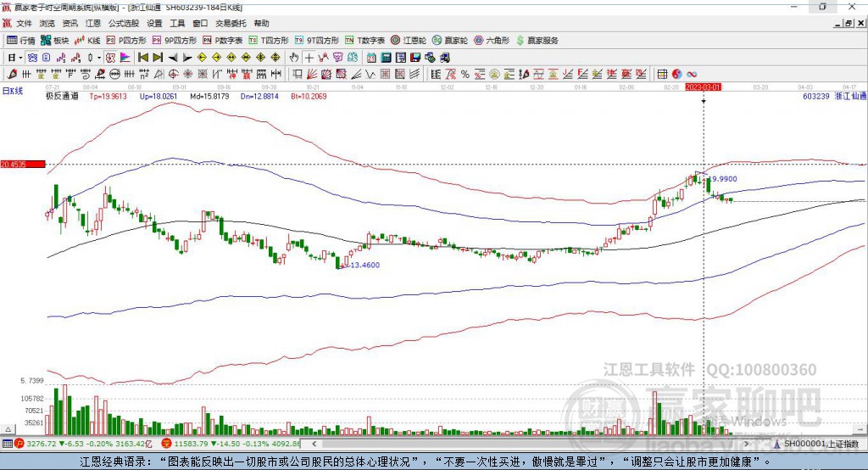
Task: Open the 文件 menu
Action: pyautogui.click(x=24, y=23)
